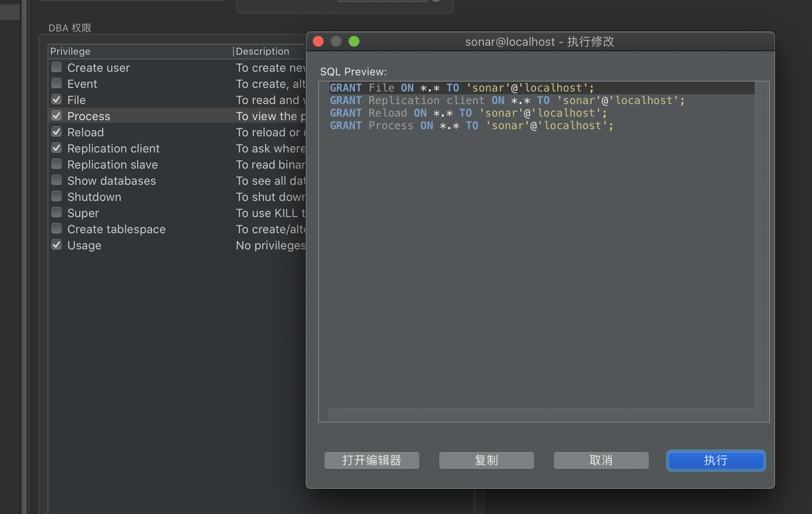Viewport: 812px width, 514px height.
Task: Enable the Replication slave privilege
Action: tap(56, 164)
